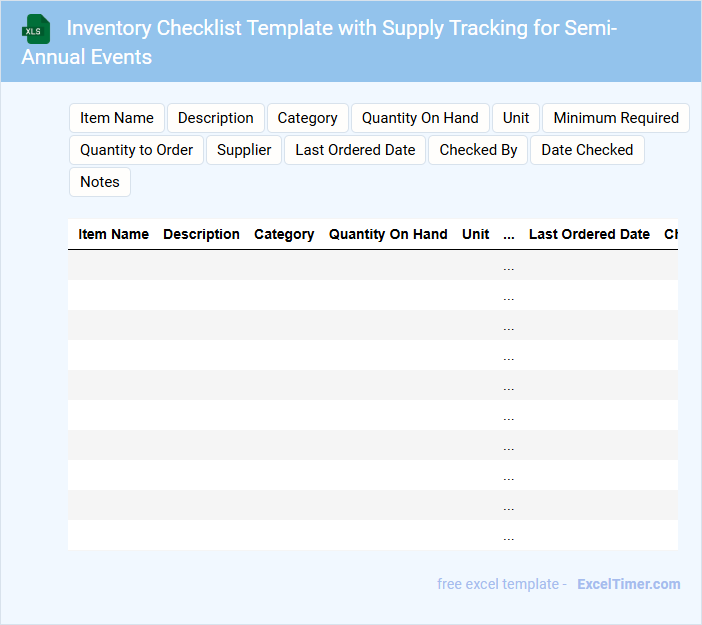Click the Last Ordered Date tag

355,150
